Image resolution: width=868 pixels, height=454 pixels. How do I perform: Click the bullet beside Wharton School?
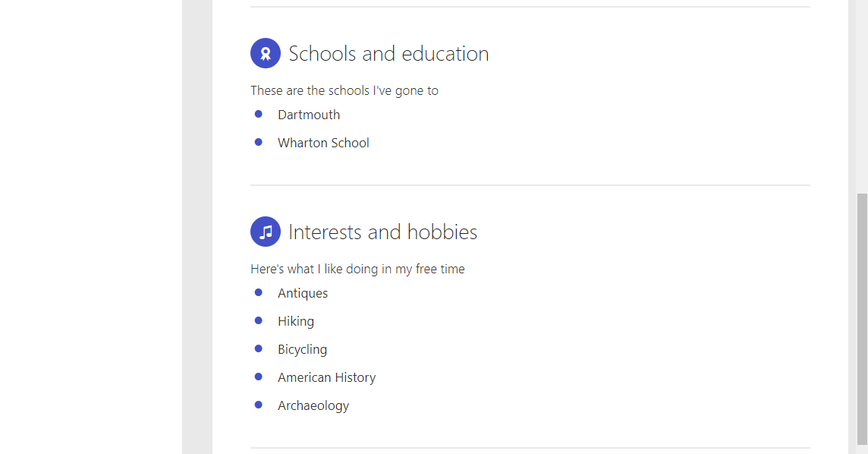tap(259, 142)
